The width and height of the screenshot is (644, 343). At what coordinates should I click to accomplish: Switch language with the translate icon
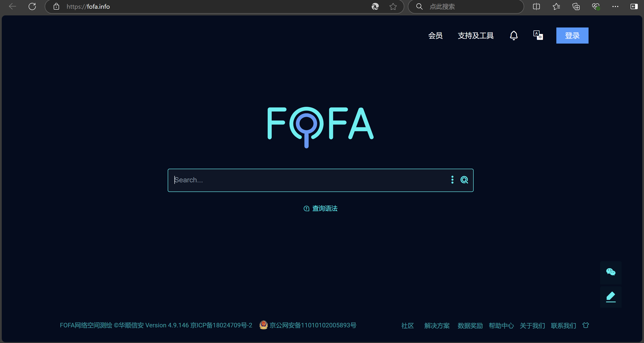point(538,35)
